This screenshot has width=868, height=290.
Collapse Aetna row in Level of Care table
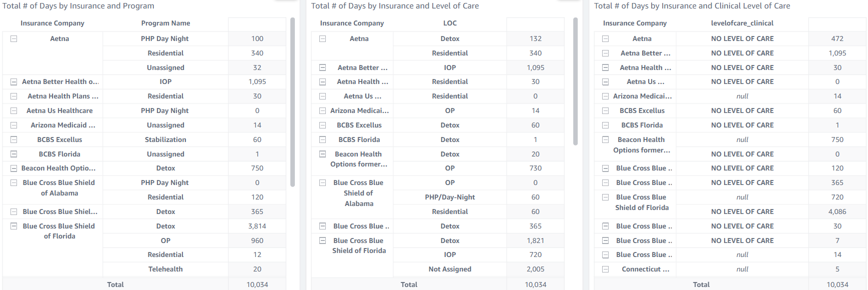(323, 38)
